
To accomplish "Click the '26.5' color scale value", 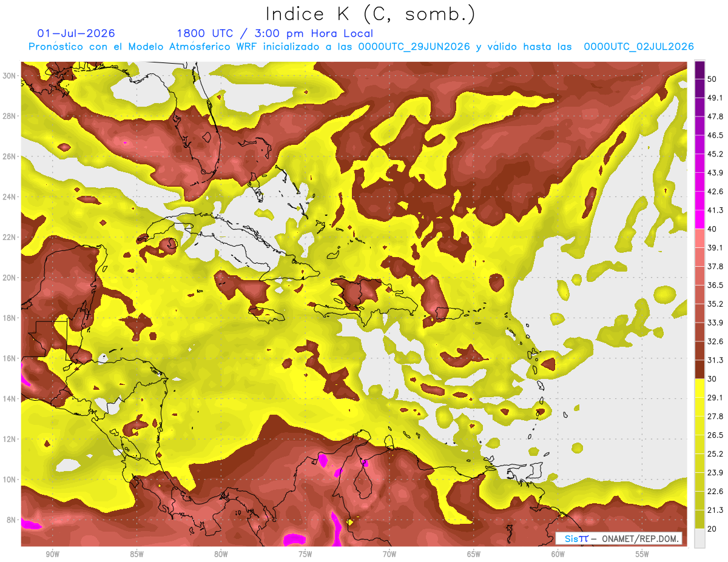I will 715,435.
